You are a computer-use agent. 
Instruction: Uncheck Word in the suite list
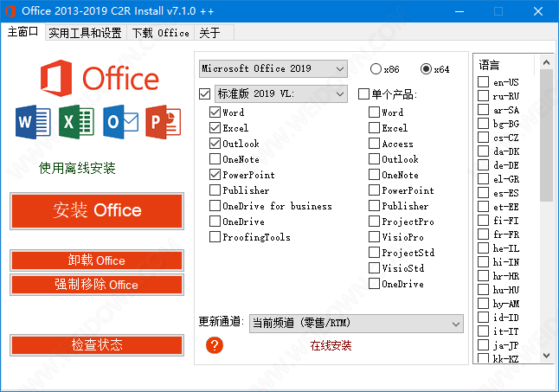point(215,112)
